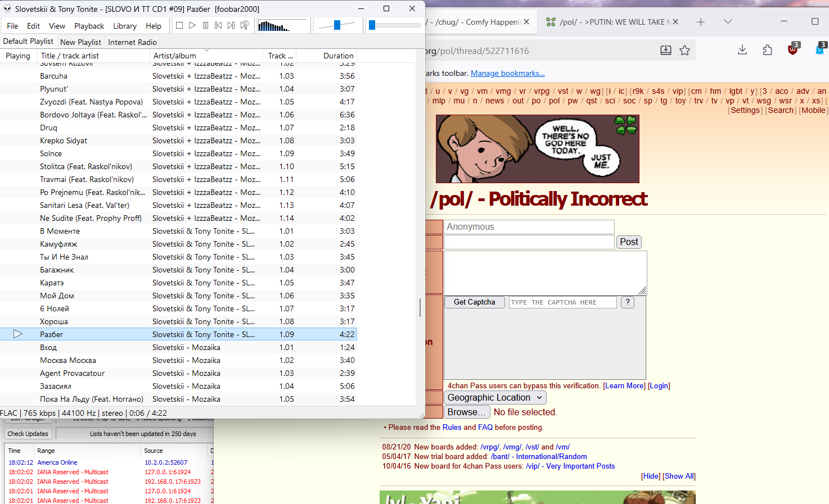Open the Playback menu
829x504 pixels.
89,26
